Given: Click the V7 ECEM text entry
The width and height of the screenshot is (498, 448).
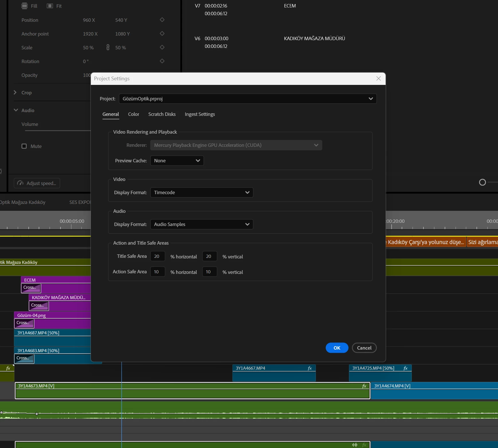Looking at the screenshot, I should point(290,6).
